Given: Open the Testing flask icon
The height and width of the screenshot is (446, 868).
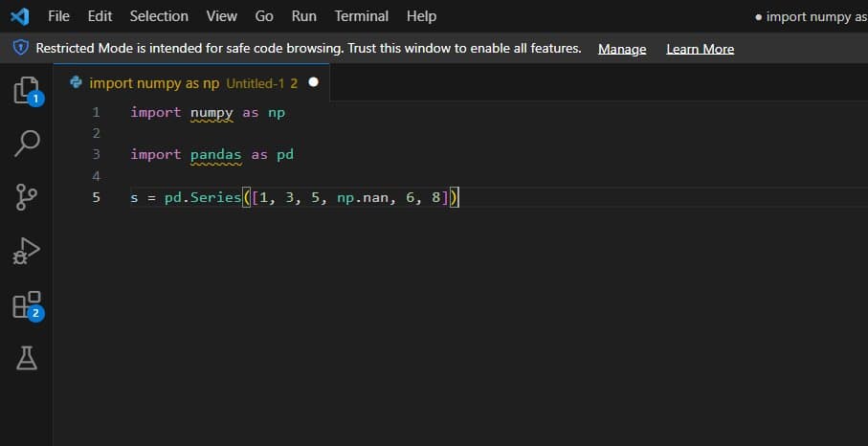Looking at the screenshot, I should click(x=26, y=358).
